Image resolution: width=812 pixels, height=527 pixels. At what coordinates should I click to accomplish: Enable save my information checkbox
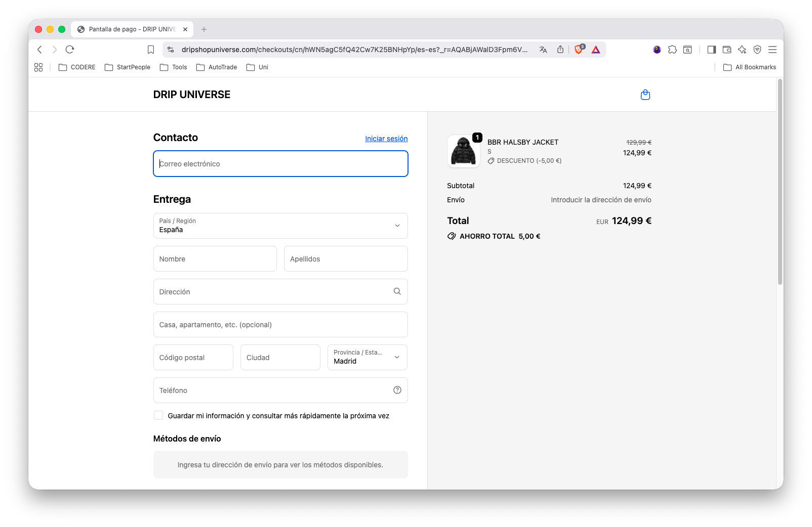pyautogui.click(x=158, y=415)
